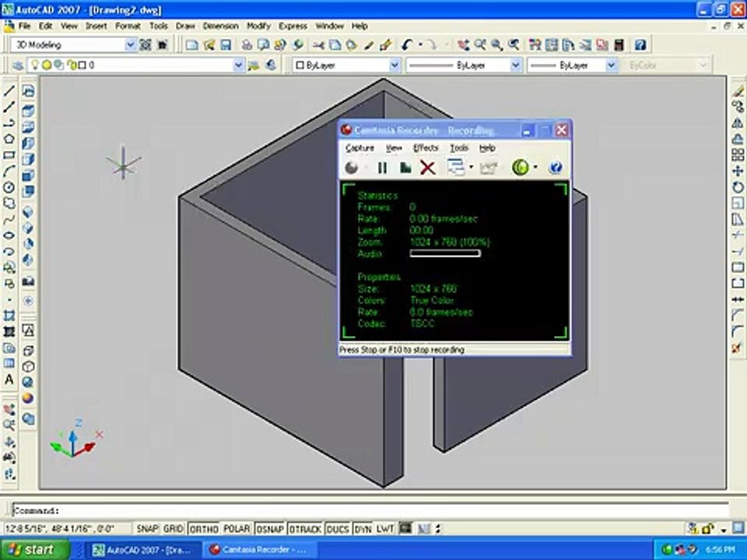
Task: Click the UCS icon in the drawing viewport
Action: [x=76, y=439]
